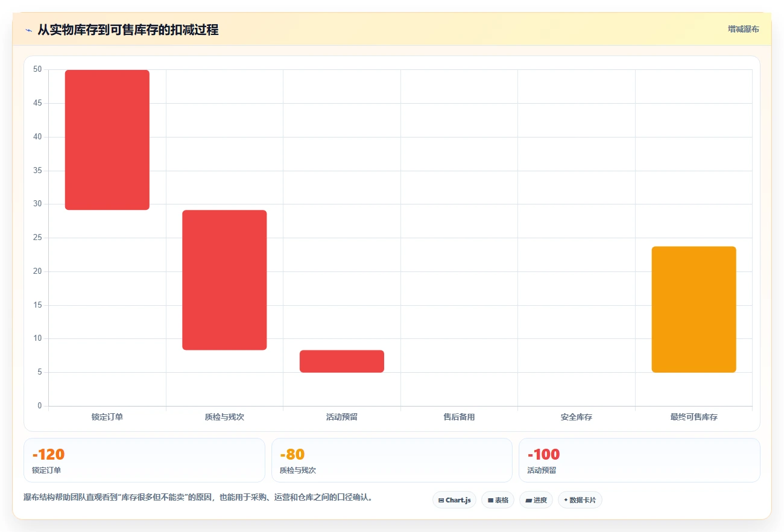
Task: Click the orange 最终可售库存 bar
Action: coord(694,309)
